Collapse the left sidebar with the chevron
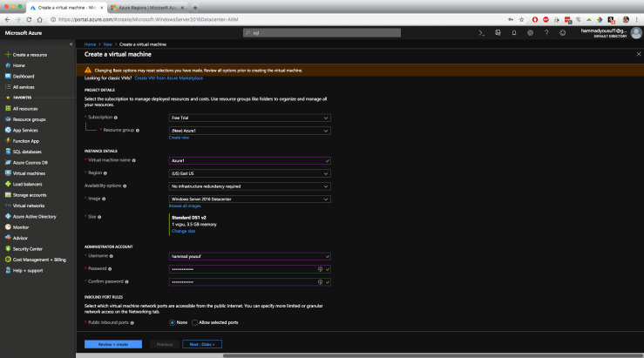The image size is (644, 358). coord(71,44)
